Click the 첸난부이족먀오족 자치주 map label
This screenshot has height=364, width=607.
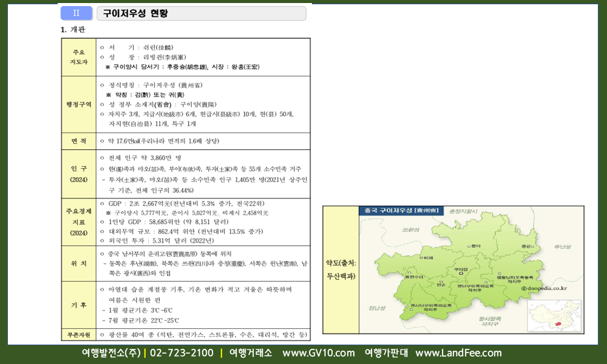475,288
